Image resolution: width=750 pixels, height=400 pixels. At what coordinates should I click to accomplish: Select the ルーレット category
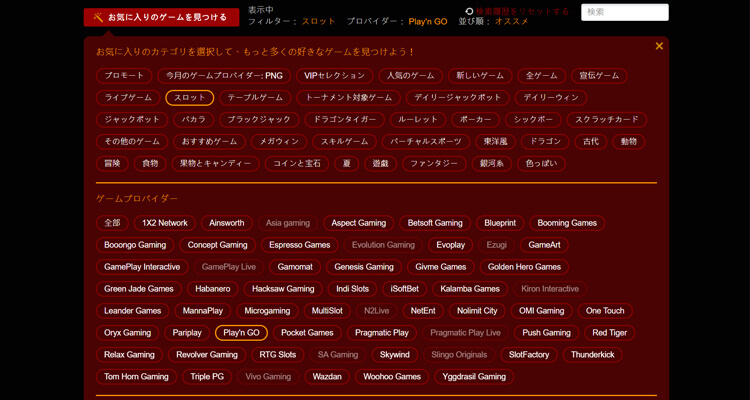click(x=418, y=120)
